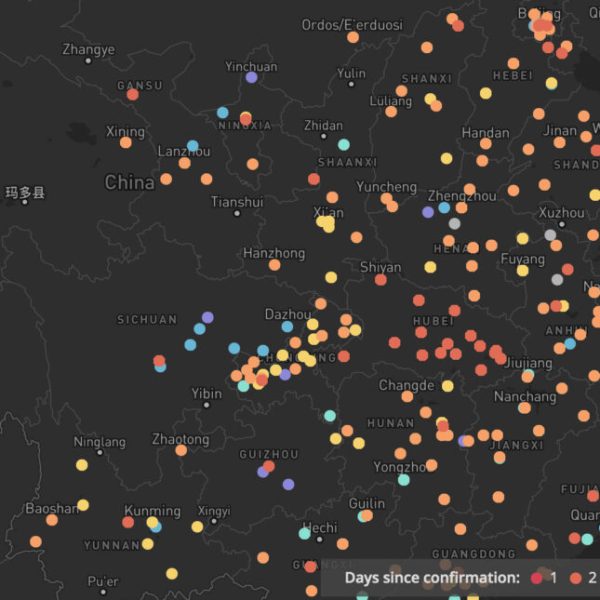
Task: Select the orange marker beside Baoshan label
Action: [x=52, y=519]
